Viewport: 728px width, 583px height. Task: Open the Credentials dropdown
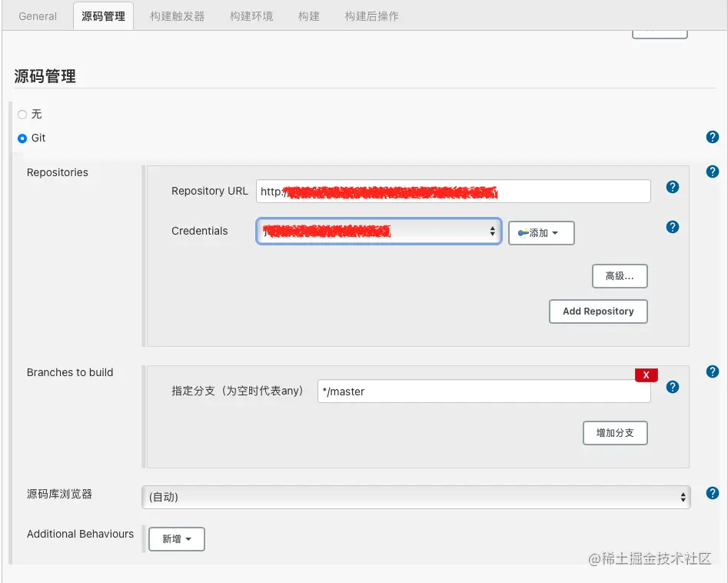[379, 232]
